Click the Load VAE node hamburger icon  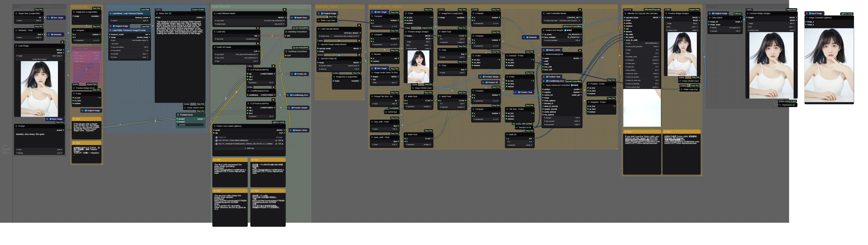[x=214, y=32]
